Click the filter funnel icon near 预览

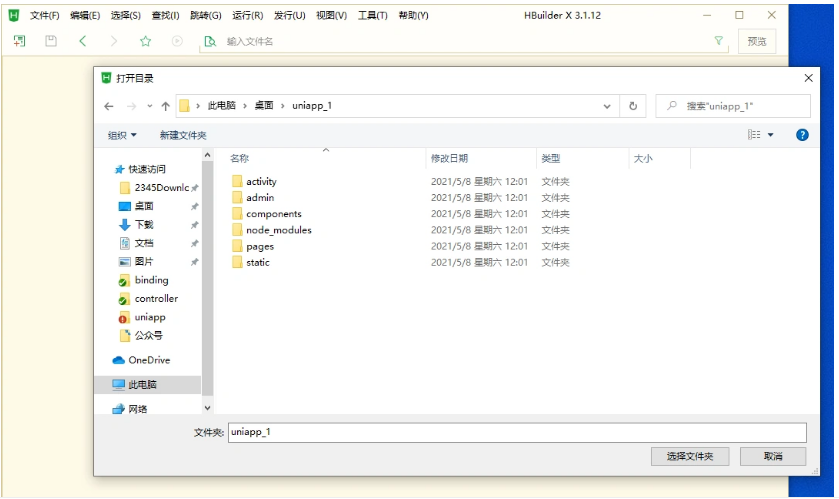click(718, 41)
